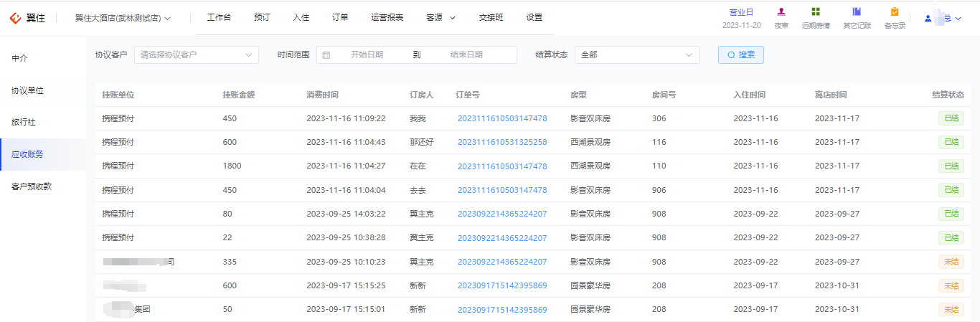Open the 交接班 menu

tap(491, 18)
